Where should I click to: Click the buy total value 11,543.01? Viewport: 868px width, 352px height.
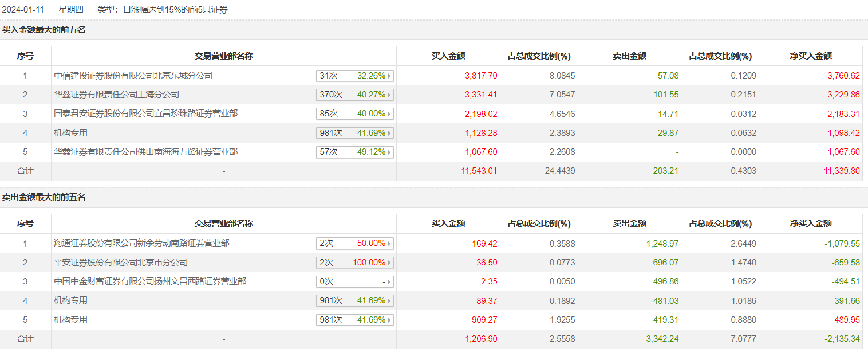[x=480, y=171]
